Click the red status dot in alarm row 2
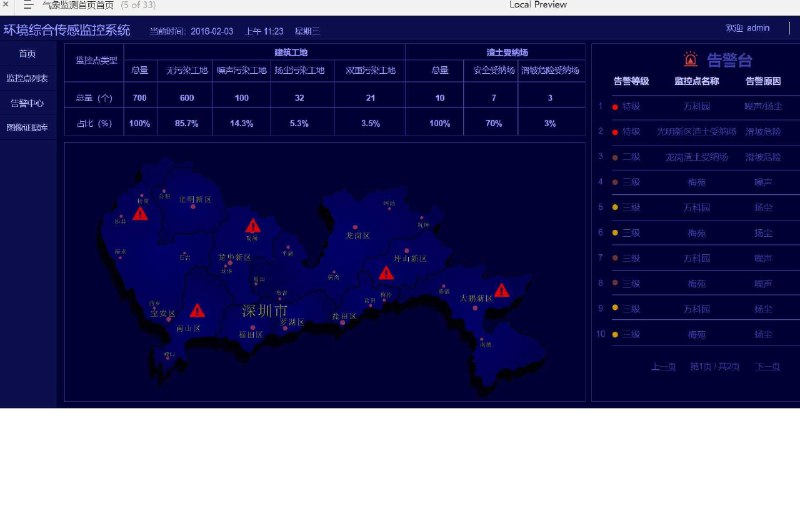 click(615, 132)
